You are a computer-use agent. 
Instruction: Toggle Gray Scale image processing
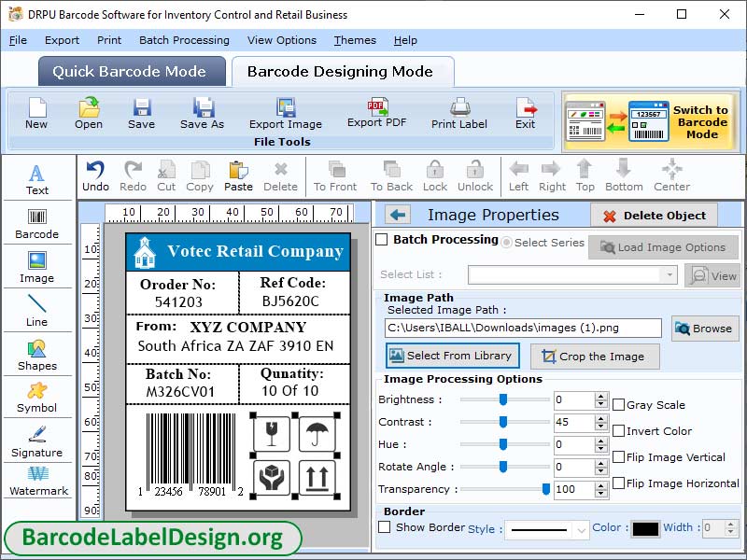[x=617, y=404]
